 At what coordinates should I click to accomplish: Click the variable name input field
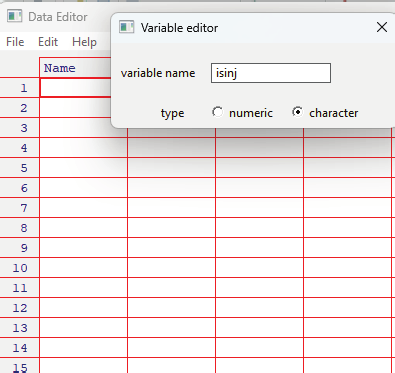coord(271,73)
